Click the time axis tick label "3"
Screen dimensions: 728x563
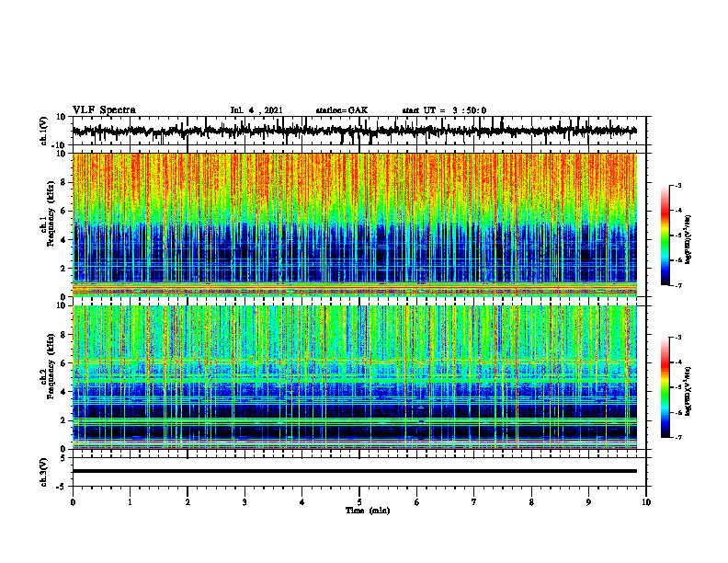pos(245,502)
